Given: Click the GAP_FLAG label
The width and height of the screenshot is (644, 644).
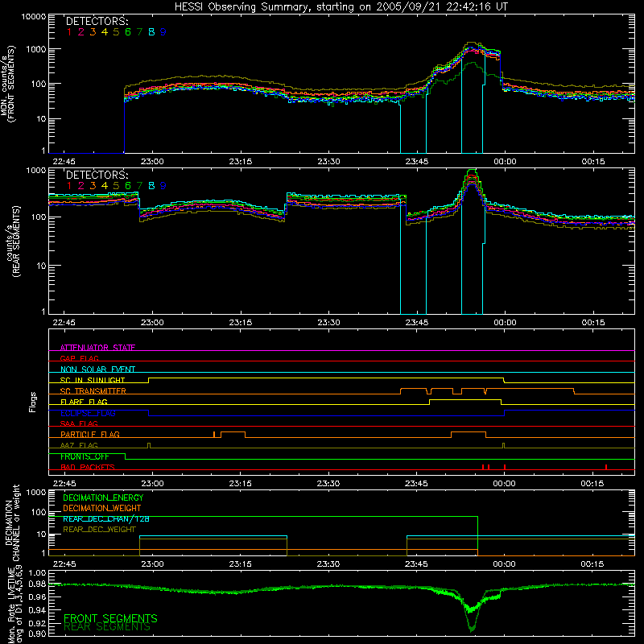Looking at the screenshot, I should click(79, 358).
